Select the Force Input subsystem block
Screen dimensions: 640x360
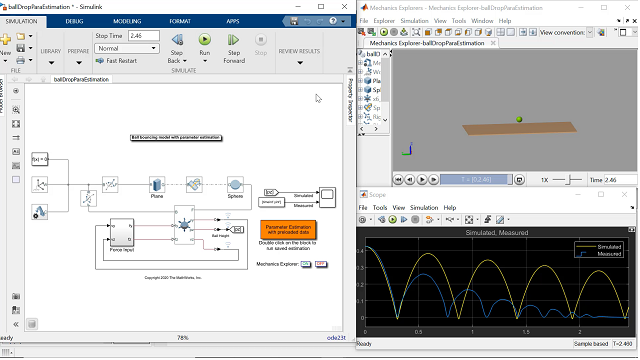(122, 232)
